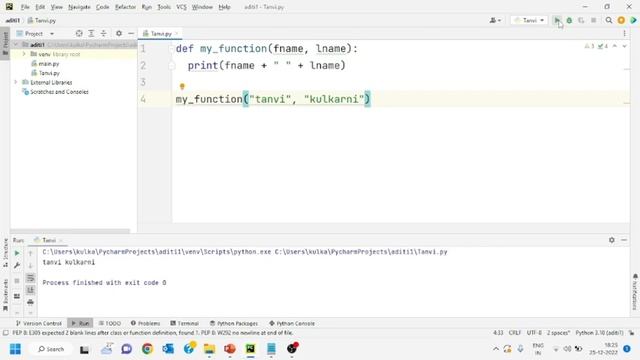Start debugging with the green bug icon
Image resolution: width=640 pixels, height=360 pixels.
point(569,20)
